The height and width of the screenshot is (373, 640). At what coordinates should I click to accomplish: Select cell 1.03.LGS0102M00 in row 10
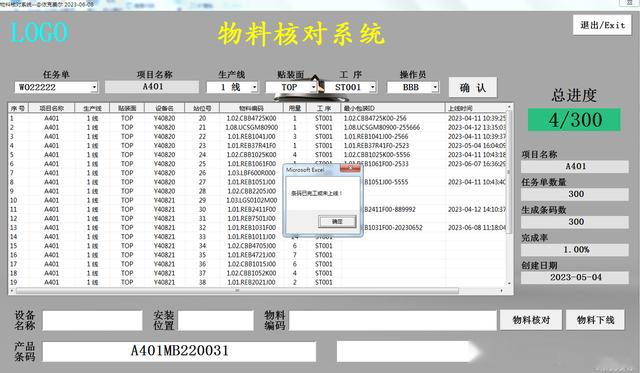click(x=251, y=200)
